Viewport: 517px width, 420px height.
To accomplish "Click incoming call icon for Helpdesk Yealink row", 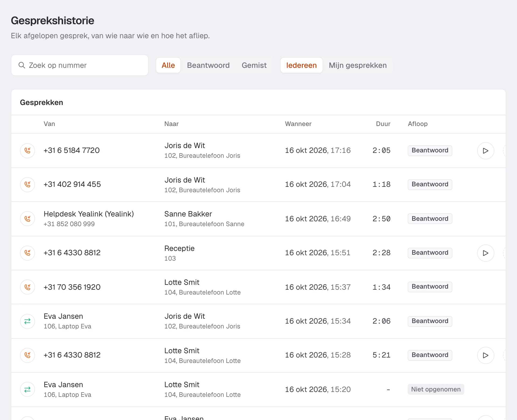I will [27, 219].
